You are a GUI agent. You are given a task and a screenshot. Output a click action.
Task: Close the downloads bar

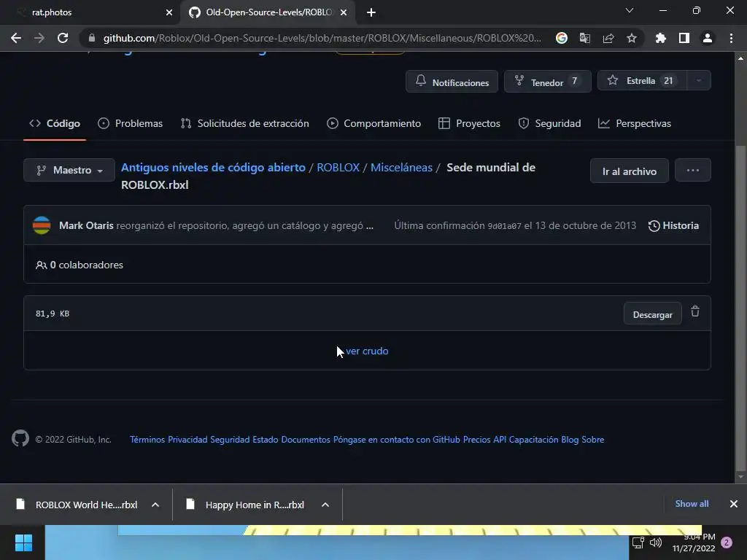tap(734, 503)
